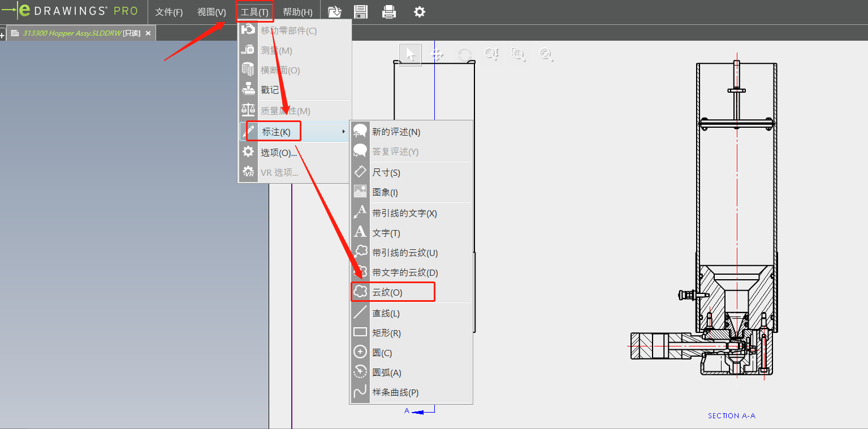Click the Save floppy disk icon
This screenshot has height=429, width=868.
point(361,12)
